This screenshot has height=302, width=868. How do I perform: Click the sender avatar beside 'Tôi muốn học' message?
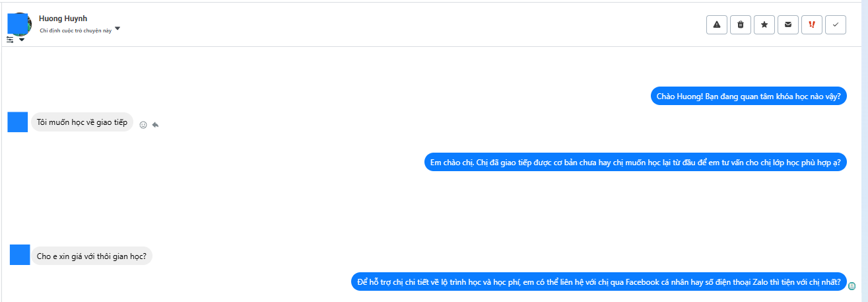pos(18,122)
